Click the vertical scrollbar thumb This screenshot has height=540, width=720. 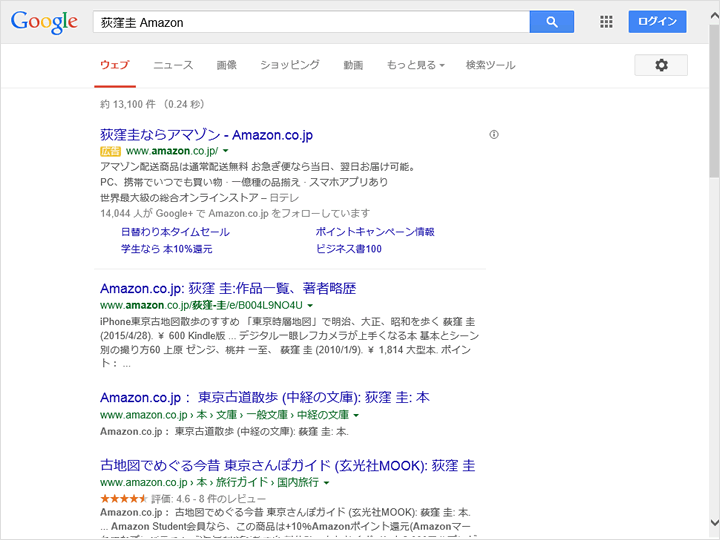pos(714,101)
